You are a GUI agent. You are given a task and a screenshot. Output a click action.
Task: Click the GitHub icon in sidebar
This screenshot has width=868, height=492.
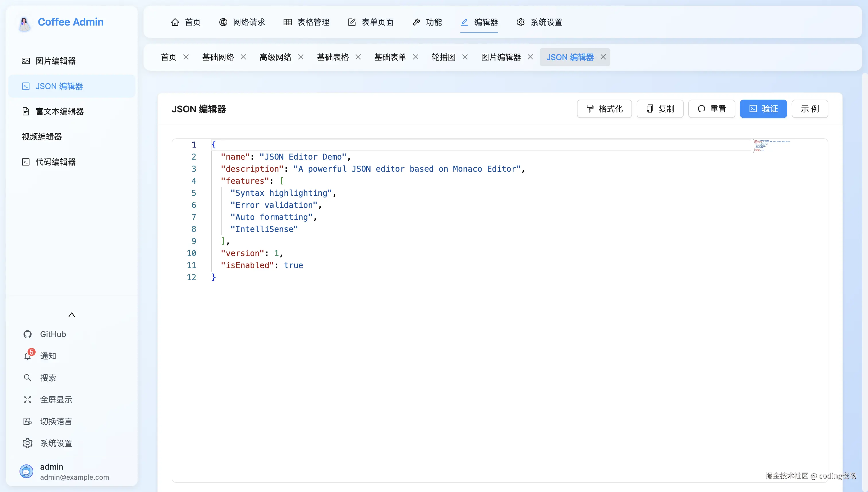(x=27, y=334)
